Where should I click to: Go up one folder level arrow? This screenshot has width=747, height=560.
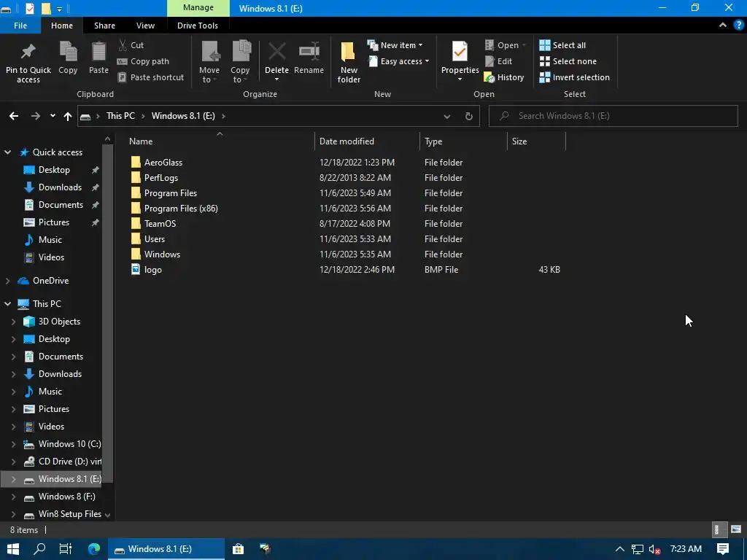[x=68, y=116]
